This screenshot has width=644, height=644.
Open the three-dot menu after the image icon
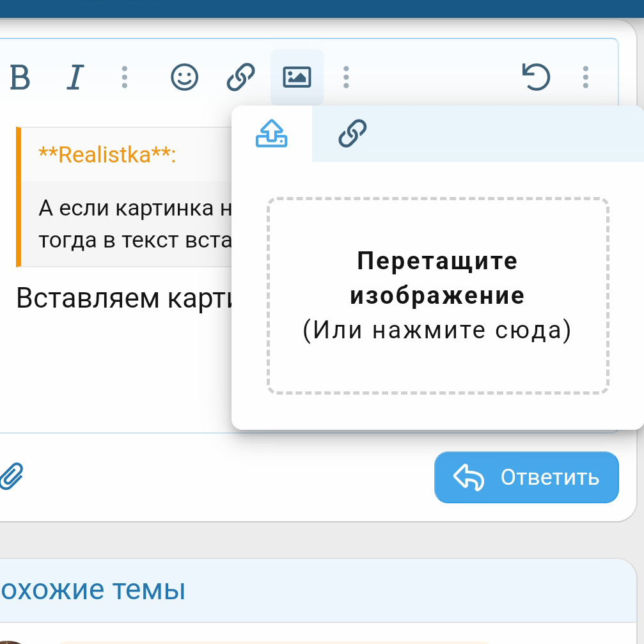tap(345, 77)
